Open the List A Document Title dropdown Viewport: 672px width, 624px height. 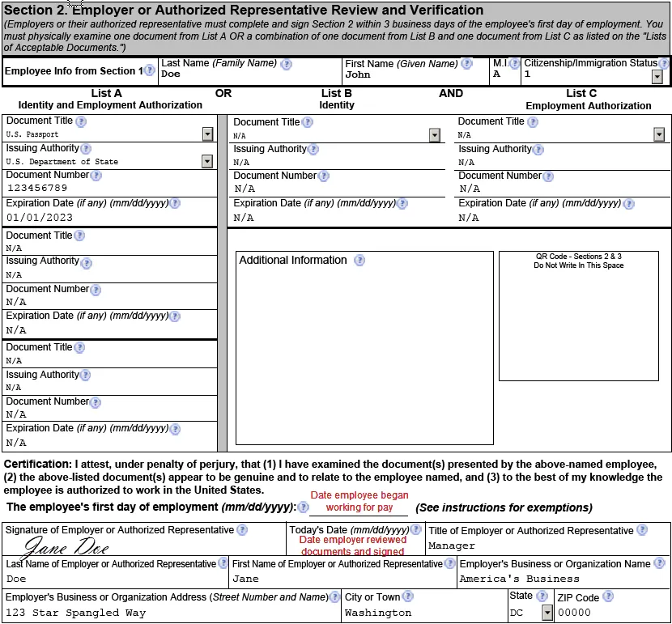tap(206, 132)
